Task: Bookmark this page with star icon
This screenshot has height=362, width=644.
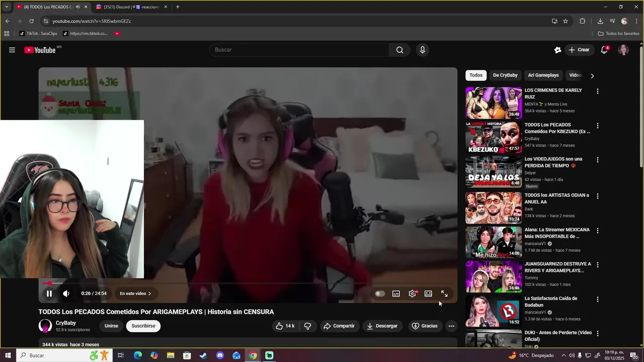Action: [566, 21]
